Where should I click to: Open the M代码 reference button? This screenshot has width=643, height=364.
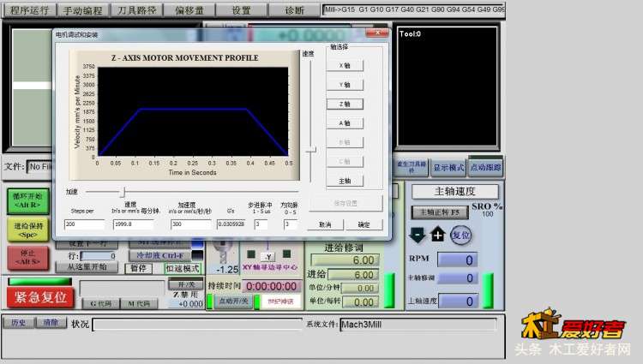tap(139, 303)
